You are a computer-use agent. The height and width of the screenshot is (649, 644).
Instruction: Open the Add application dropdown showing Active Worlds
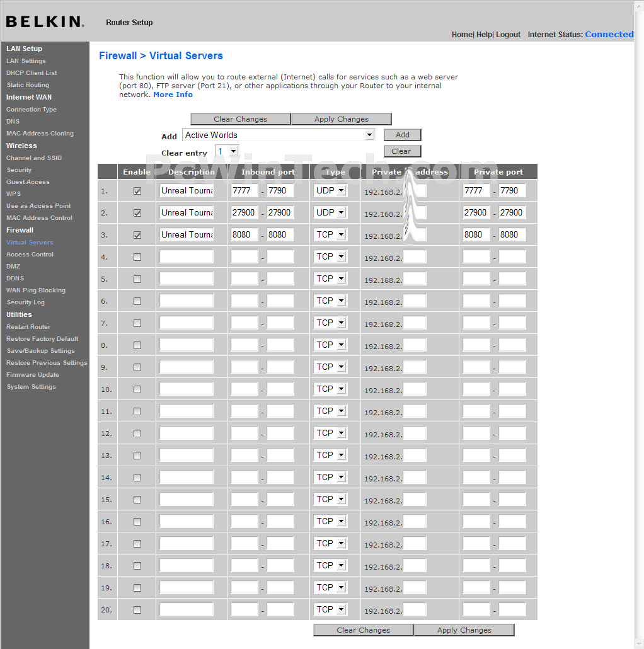tap(279, 135)
